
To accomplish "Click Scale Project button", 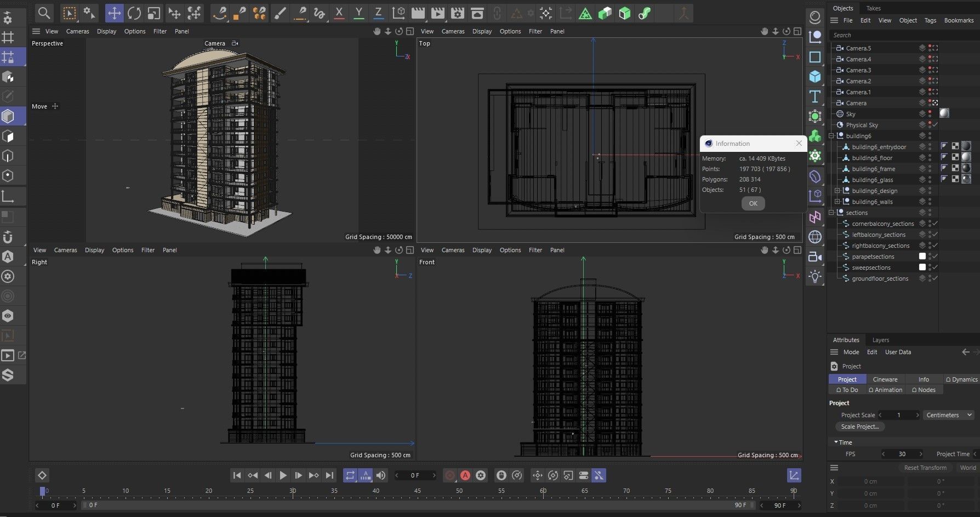I will pos(859,427).
